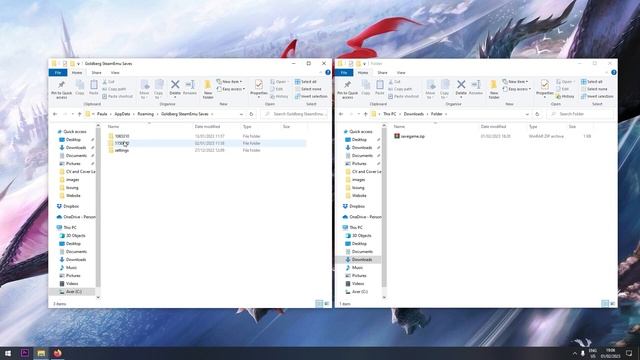Click the Search Folder box in the Folder window
The width and height of the screenshot is (640, 360).
580,114
